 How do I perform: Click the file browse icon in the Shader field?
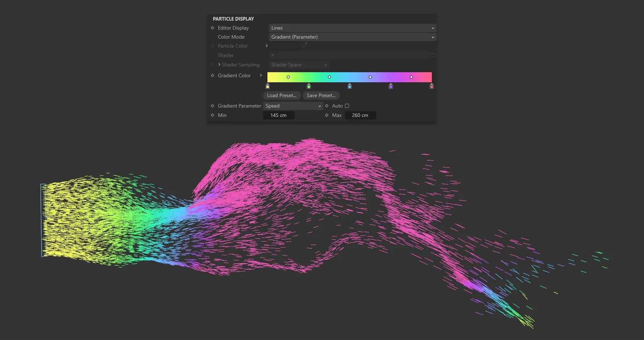point(433,55)
